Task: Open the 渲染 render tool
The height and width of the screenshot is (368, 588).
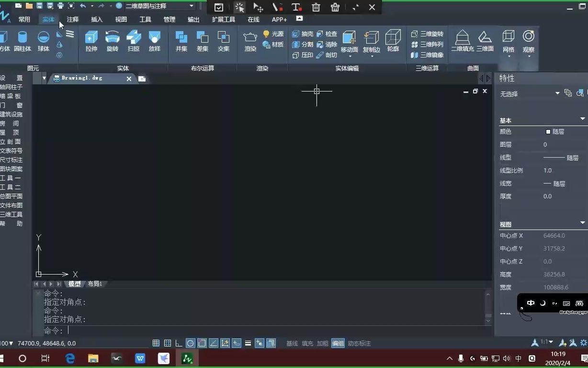Action: [249, 41]
